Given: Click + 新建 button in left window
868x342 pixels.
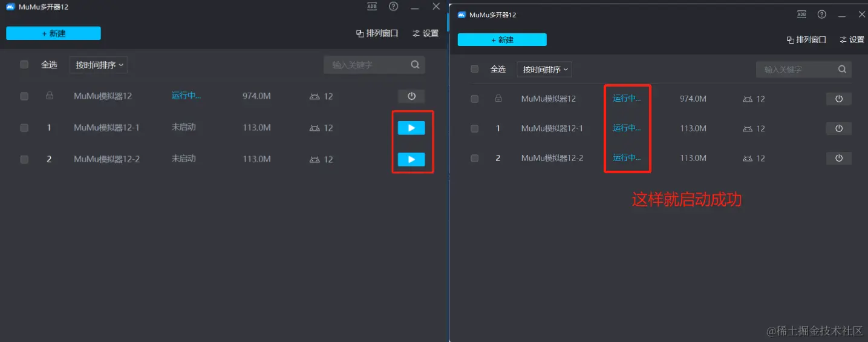Looking at the screenshot, I should point(53,33).
